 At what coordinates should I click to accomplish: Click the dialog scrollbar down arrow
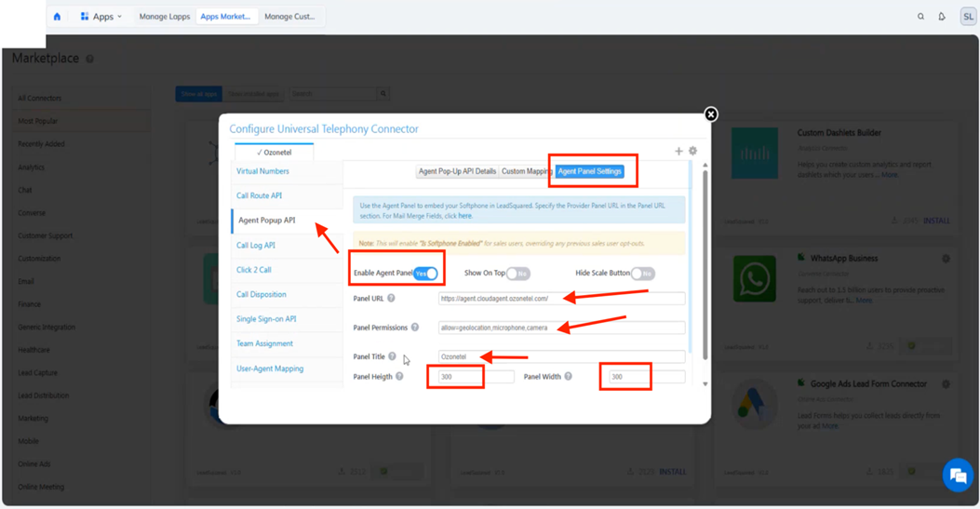[x=705, y=384]
